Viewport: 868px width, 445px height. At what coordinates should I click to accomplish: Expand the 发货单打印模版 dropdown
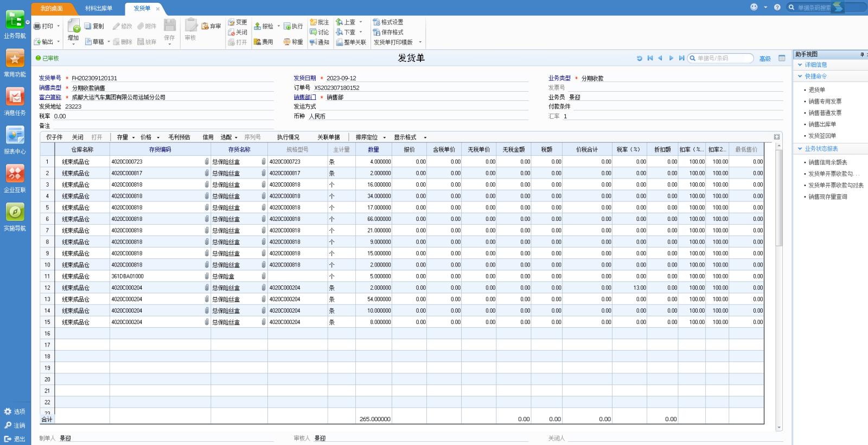pos(420,42)
